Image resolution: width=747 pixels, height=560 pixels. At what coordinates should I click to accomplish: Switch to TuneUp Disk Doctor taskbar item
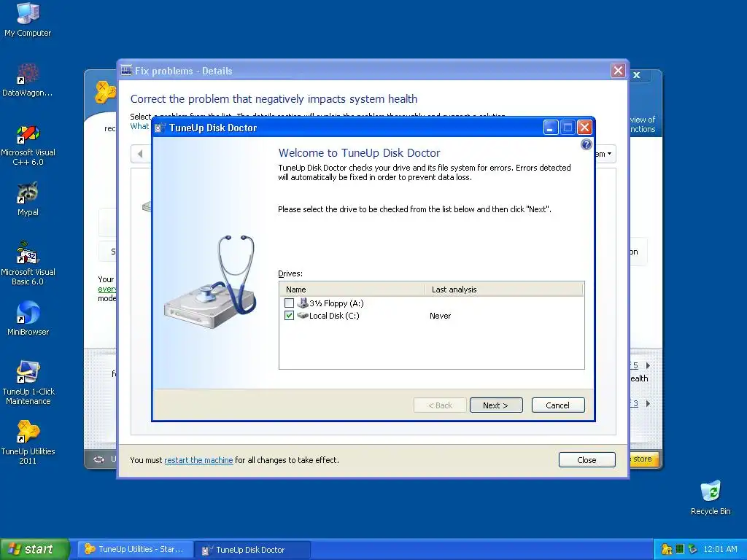point(253,549)
